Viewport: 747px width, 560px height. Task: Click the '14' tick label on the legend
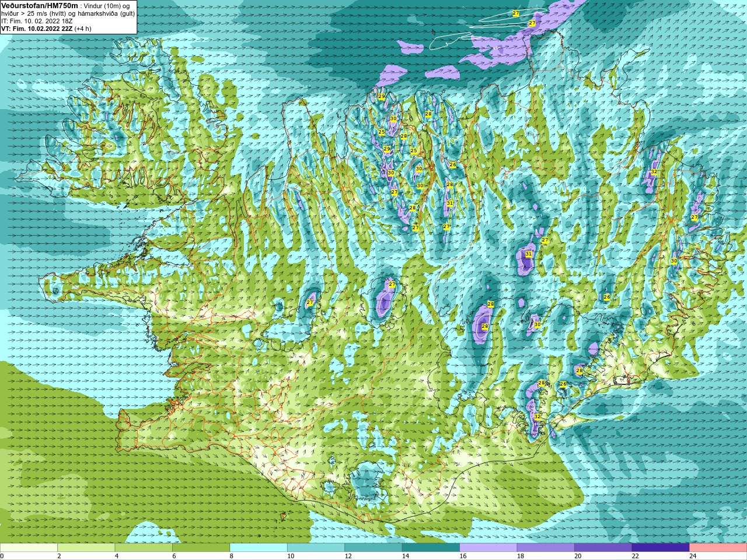tap(406, 556)
